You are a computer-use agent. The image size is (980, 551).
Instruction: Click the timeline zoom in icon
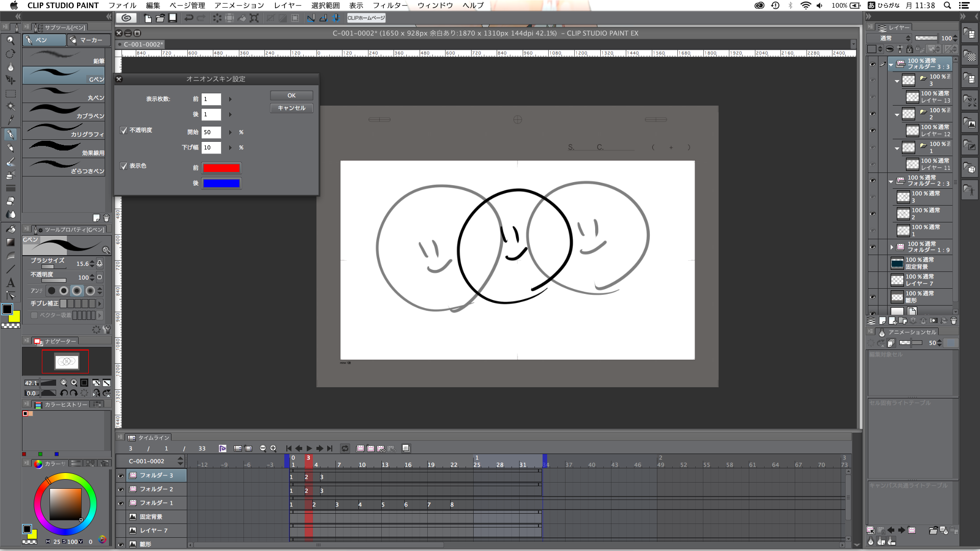273,448
